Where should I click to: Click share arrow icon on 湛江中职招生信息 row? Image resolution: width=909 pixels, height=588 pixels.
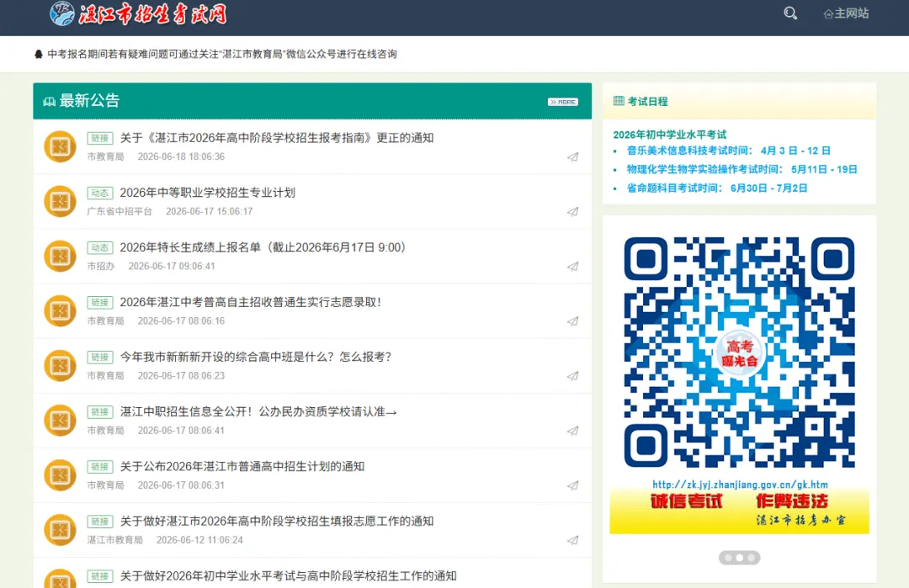click(x=573, y=431)
